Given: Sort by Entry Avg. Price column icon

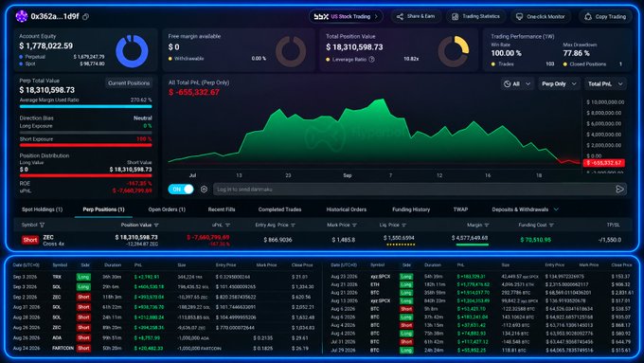Looking at the screenshot, I should [293, 226].
